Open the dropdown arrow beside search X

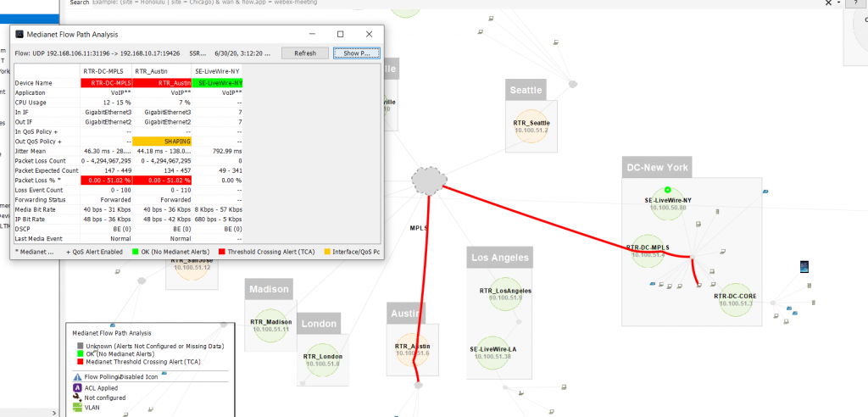coord(839,3)
